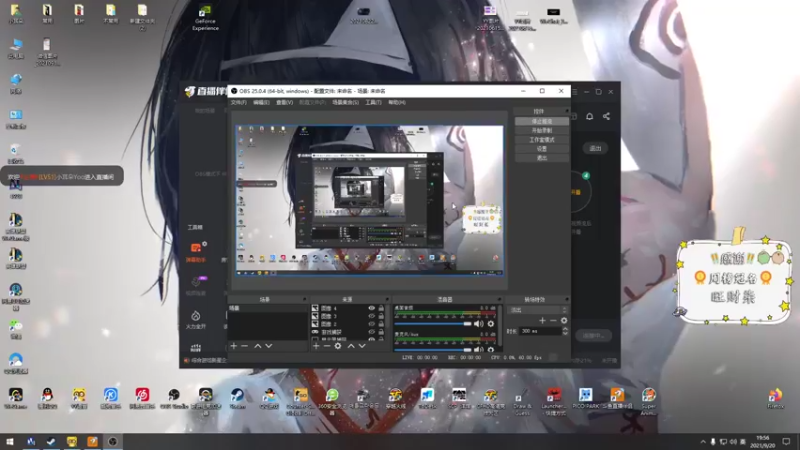Adjust the mic/aux volume slider

[433, 350]
